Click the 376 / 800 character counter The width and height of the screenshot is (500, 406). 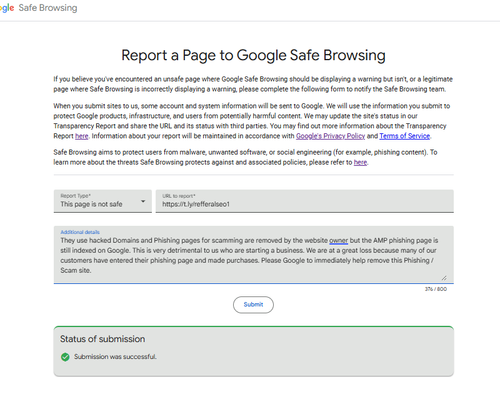click(x=436, y=289)
